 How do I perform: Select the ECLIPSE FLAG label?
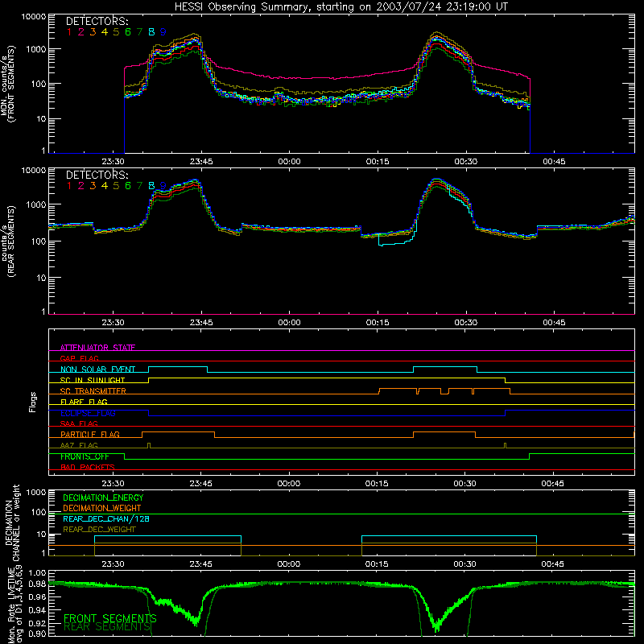88,413
